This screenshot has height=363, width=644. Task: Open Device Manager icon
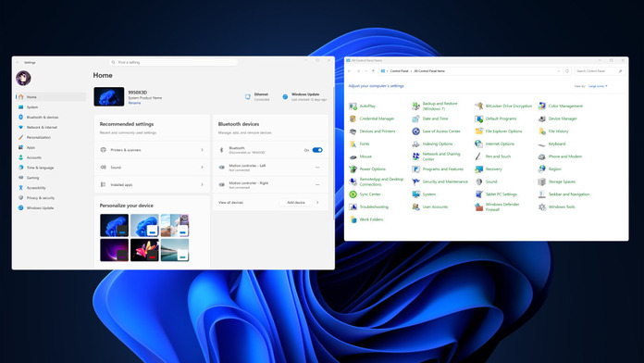tap(542, 119)
